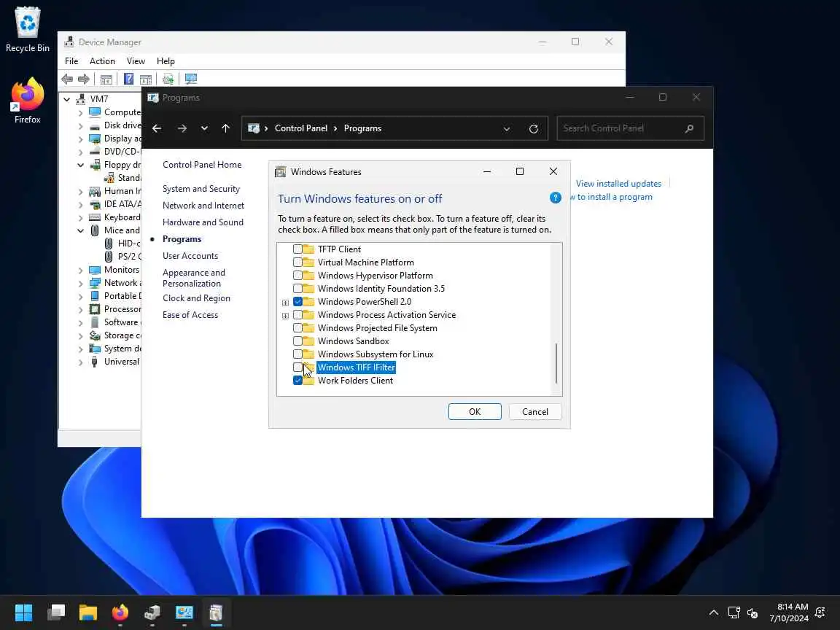Go up one level in Programs window
Image resolution: width=840 pixels, height=630 pixels.
pyautogui.click(x=225, y=128)
